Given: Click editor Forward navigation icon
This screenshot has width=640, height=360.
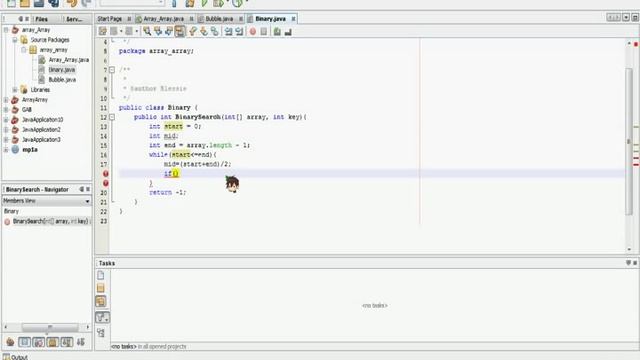Looking at the screenshot, I should point(129,31).
